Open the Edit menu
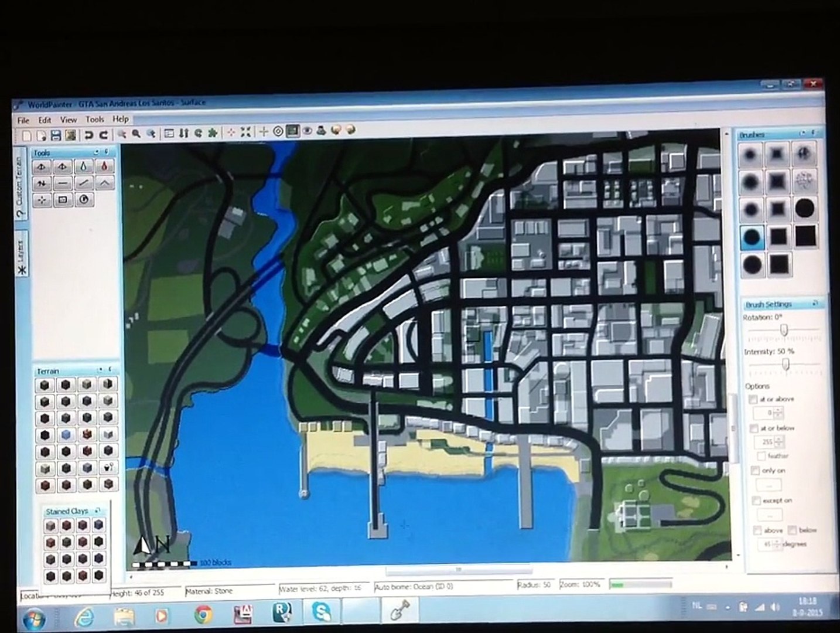This screenshot has height=633, width=840. [45, 120]
